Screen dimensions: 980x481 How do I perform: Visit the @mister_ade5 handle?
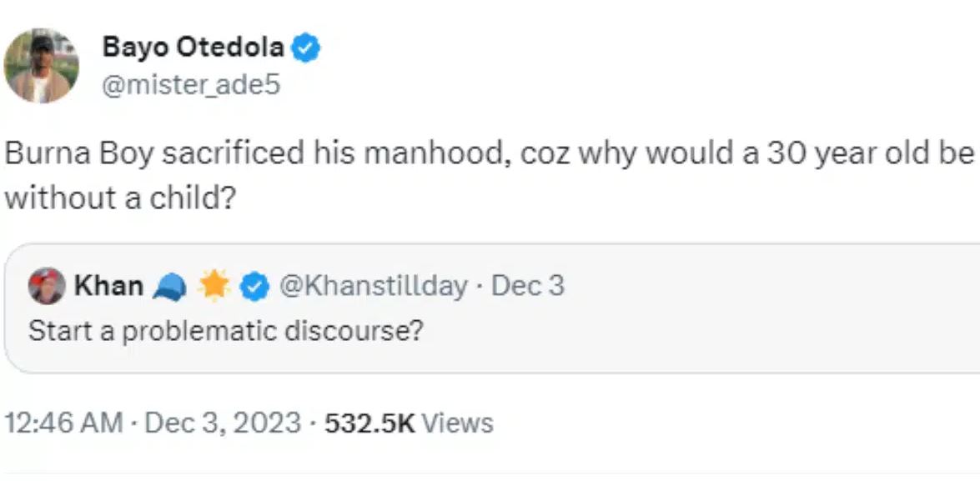point(191,85)
